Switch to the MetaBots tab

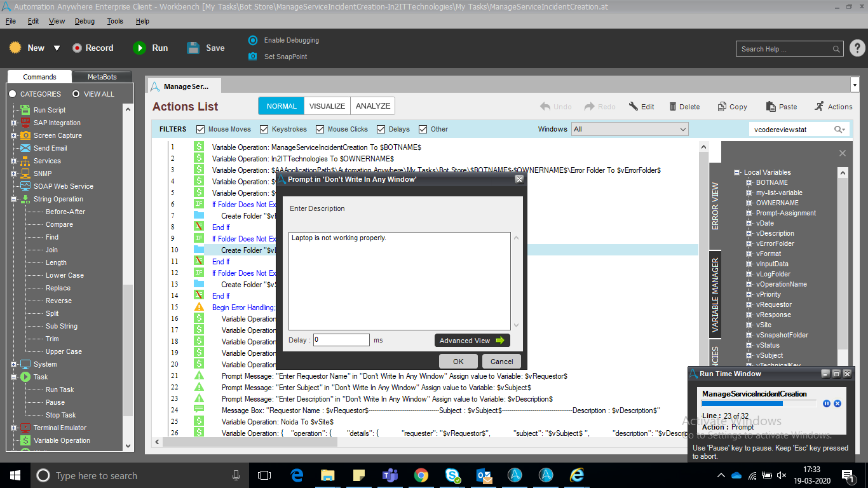pyautogui.click(x=102, y=77)
